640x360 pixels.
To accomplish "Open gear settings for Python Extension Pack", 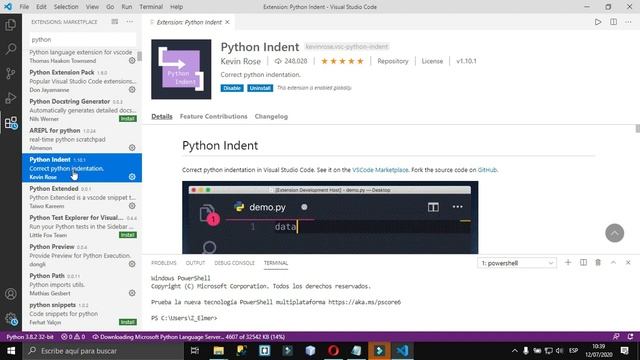I will (x=132, y=89).
